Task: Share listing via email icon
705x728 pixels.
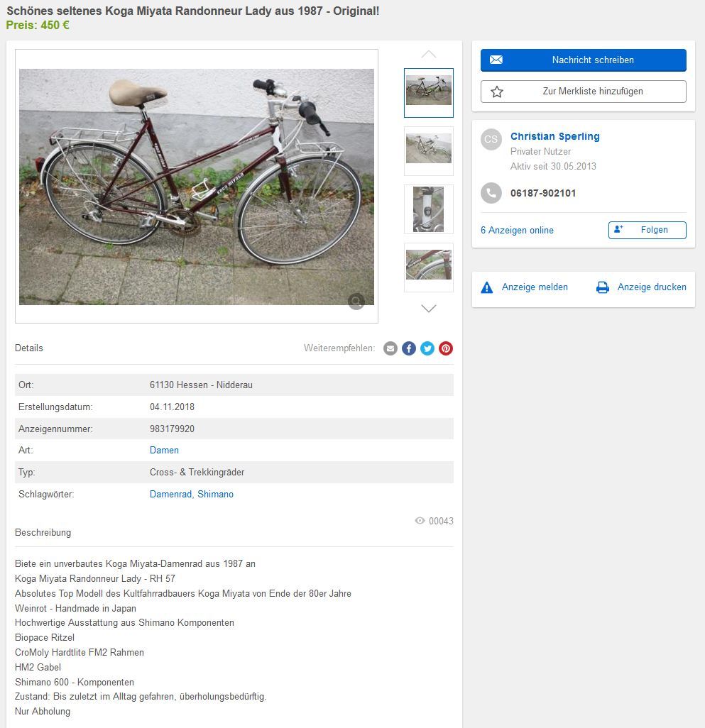Action: 390,348
